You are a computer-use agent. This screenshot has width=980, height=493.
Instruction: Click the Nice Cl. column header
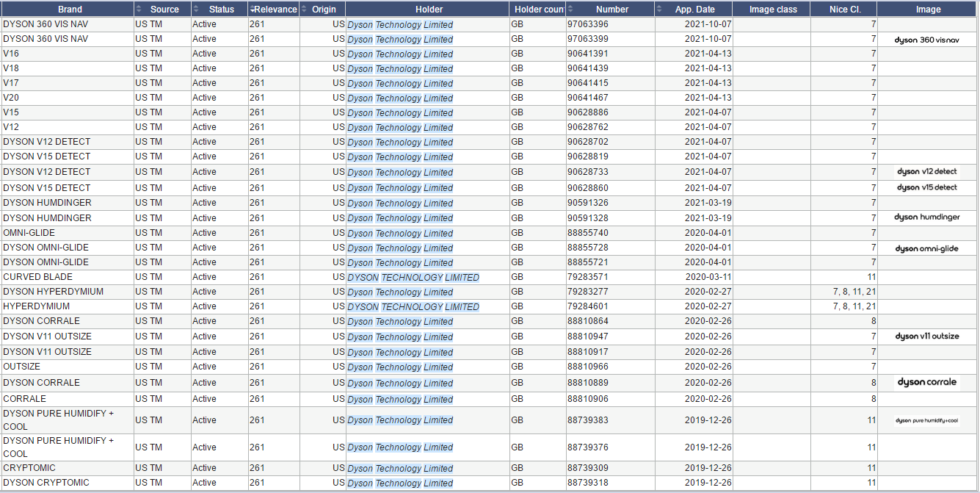(845, 9)
